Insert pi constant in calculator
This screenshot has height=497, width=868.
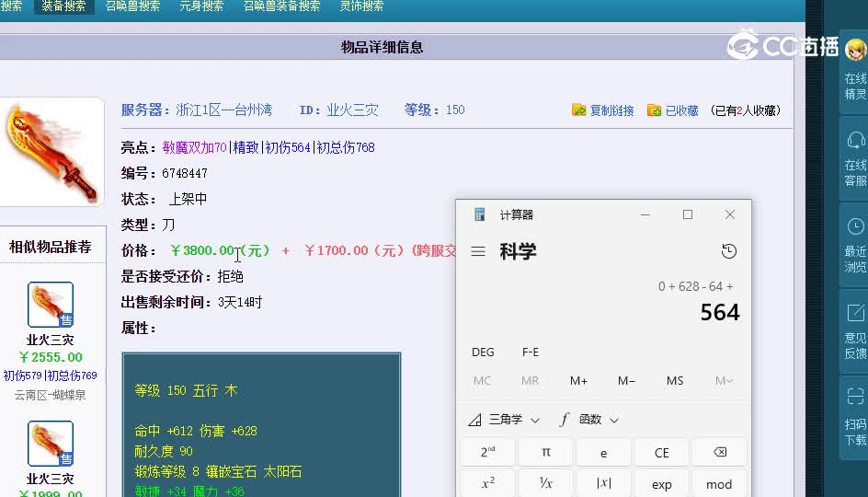[x=546, y=452]
